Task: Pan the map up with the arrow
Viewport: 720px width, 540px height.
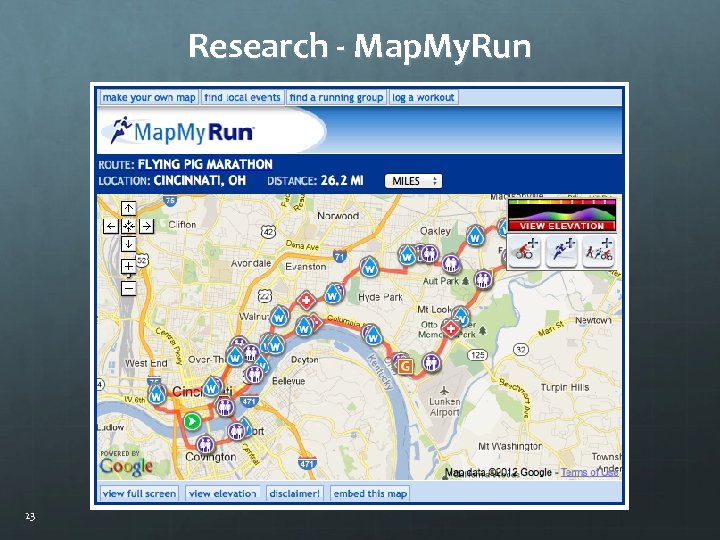Action: point(129,208)
